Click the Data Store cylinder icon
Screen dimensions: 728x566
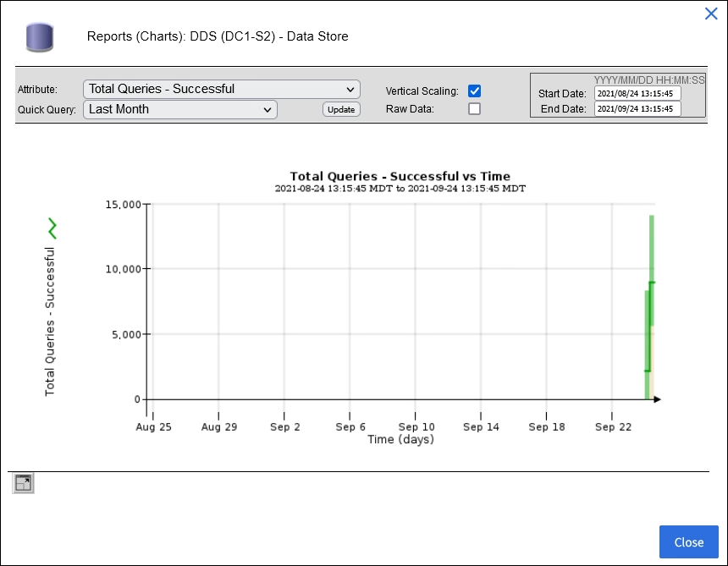pos(39,36)
